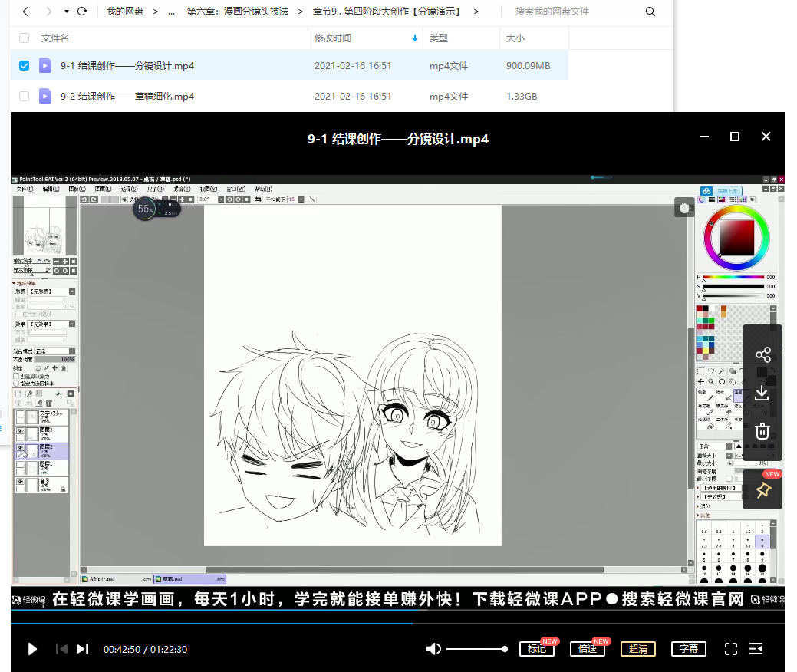Screen dimensions: 797x672
Task: Tick the select-all checkbox beside 文件名
Action: pyautogui.click(x=25, y=38)
